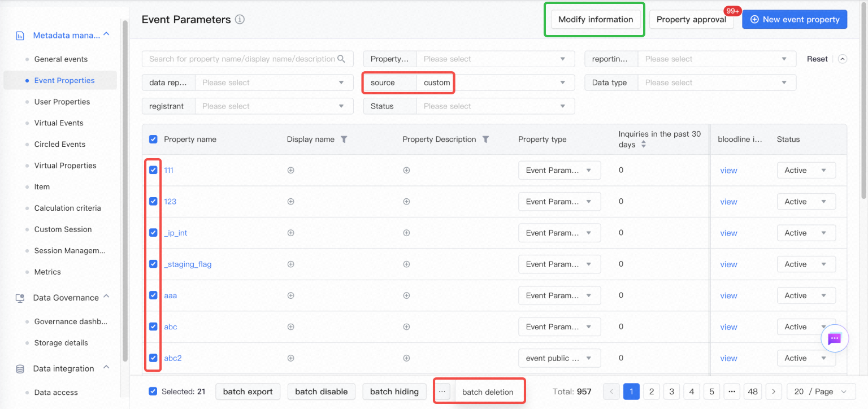
Task: Uncheck the checkbox for row 123
Action: point(153,202)
